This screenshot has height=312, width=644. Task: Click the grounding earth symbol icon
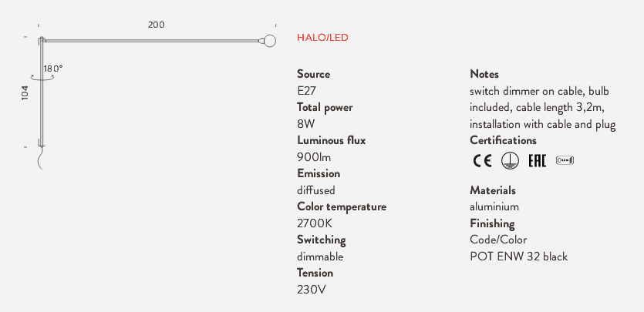pyautogui.click(x=510, y=161)
